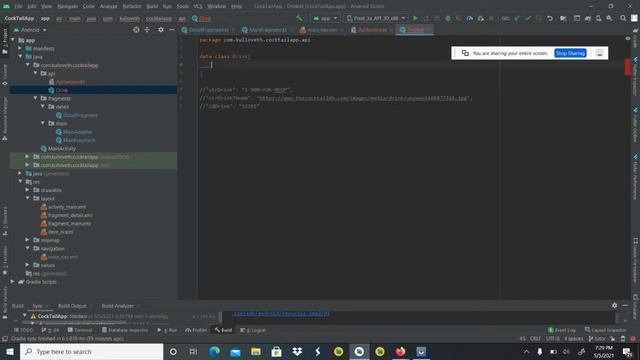
Task: Click the Make Project hammer icon
Action: pyautogui.click(x=299, y=18)
